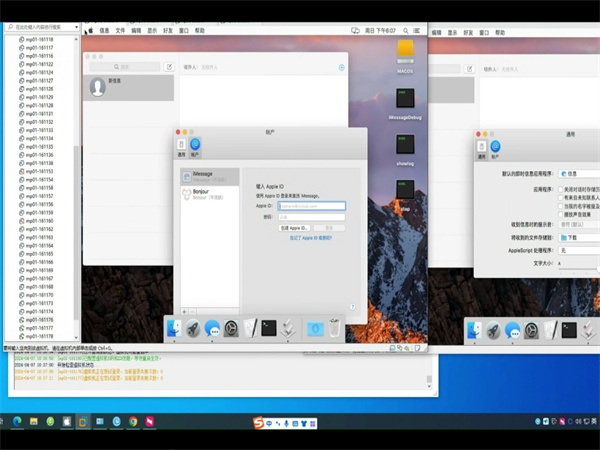Open the 文件 menu in macOS menu bar

point(121,31)
